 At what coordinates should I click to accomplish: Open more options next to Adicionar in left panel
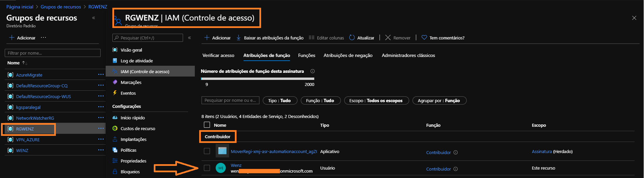(43, 37)
